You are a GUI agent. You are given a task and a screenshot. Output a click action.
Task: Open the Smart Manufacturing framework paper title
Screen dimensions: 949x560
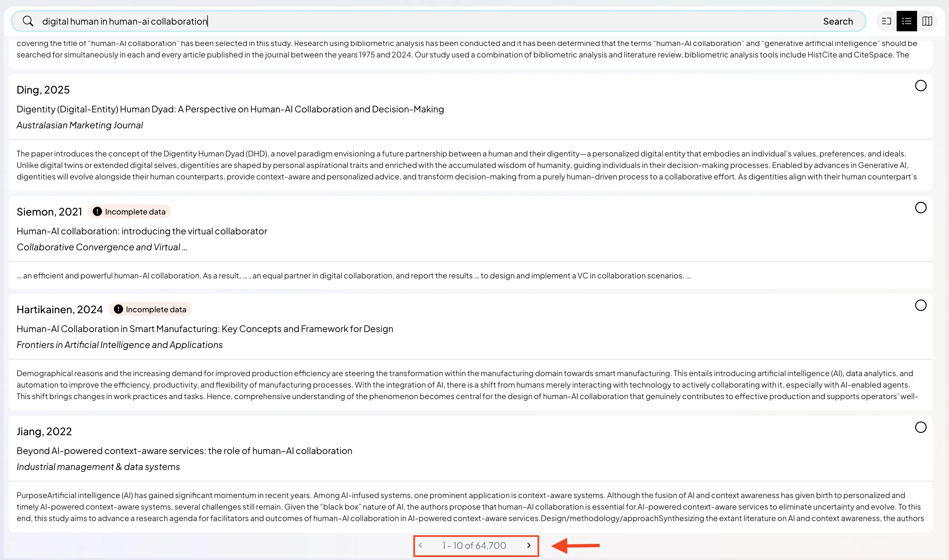point(205,329)
